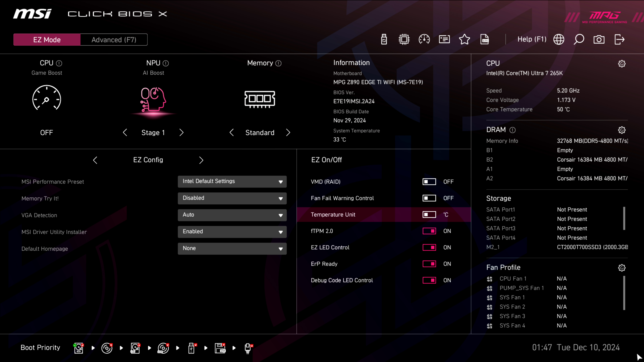Toggle VMD (RAID) switch
This screenshot has width=644, height=362.
tap(429, 182)
